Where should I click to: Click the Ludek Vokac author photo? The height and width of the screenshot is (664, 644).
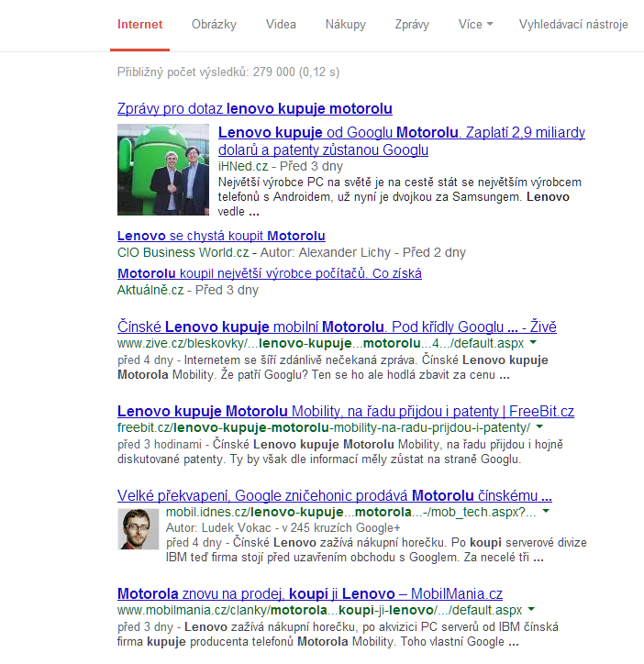tap(139, 529)
